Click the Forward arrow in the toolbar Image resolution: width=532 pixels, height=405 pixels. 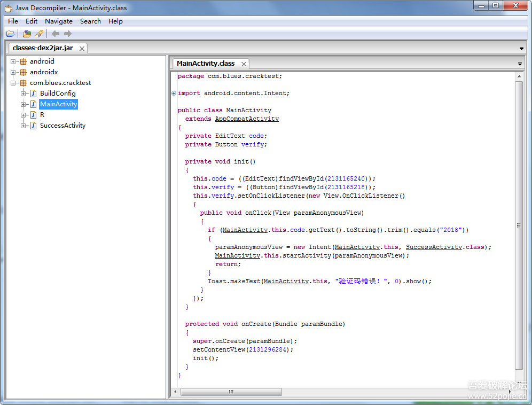coord(68,34)
